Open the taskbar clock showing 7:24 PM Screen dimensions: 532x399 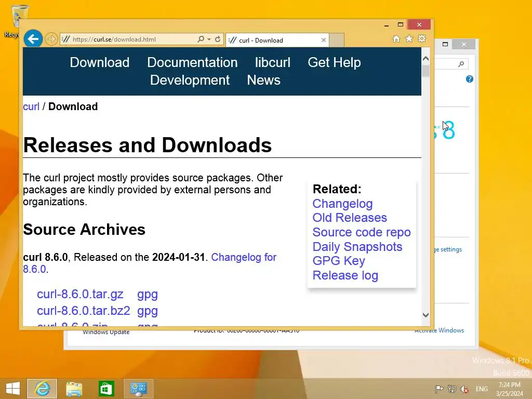click(x=509, y=389)
